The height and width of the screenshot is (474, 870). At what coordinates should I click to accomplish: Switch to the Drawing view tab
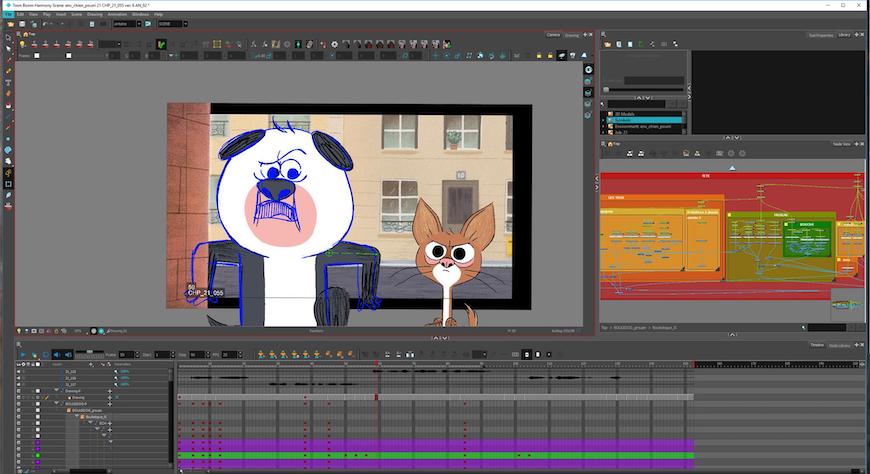[571, 35]
